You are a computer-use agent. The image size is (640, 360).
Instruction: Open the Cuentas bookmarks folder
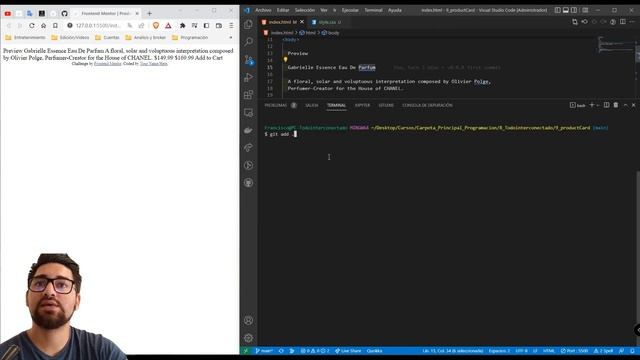107,38
